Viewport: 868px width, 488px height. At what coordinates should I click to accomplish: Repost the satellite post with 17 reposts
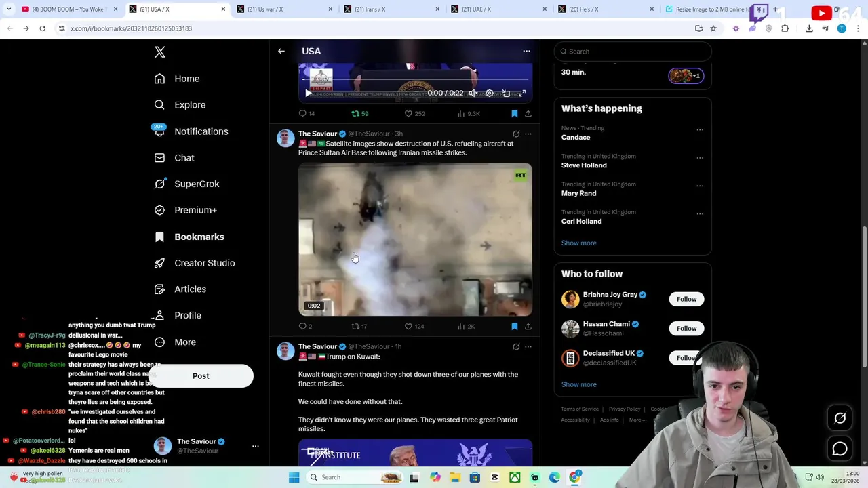pyautogui.click(x=359, y=327)
